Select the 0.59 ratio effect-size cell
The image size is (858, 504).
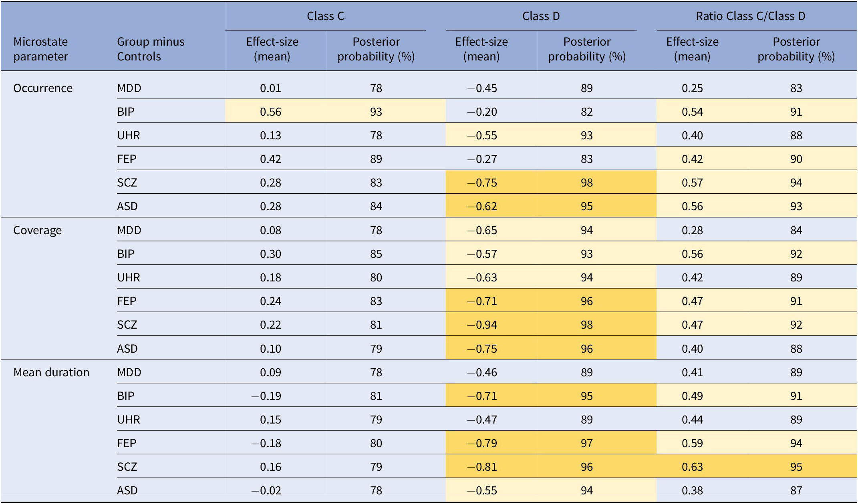click(692, 443)
